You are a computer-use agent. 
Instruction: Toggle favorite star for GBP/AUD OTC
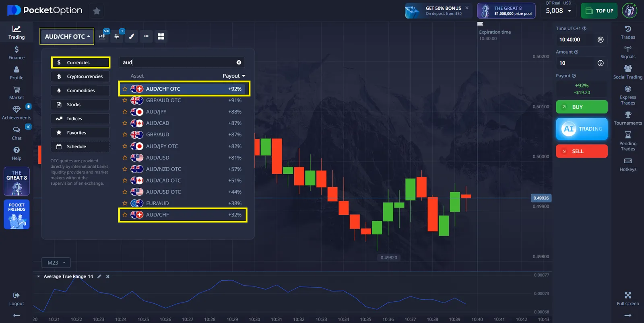pos(125,100)
